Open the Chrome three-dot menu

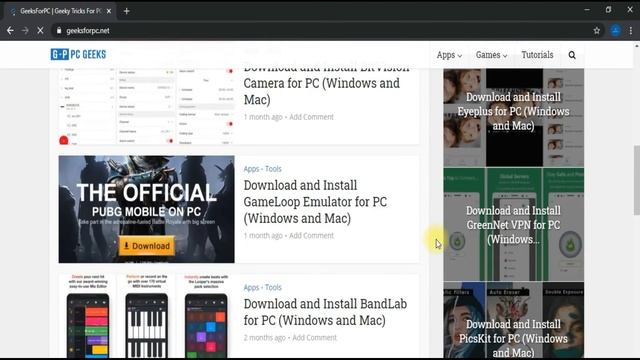click(631, 31)
